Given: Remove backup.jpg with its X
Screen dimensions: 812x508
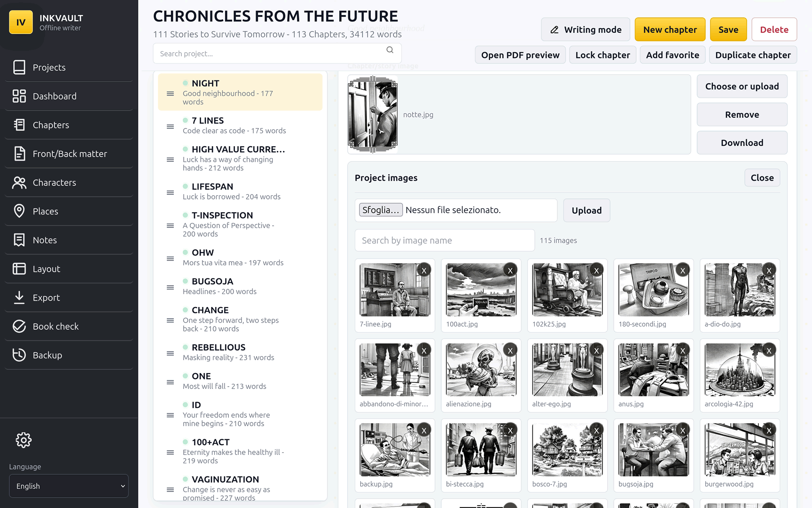Looking at the screenshot, I should click(x=424, y=430).
